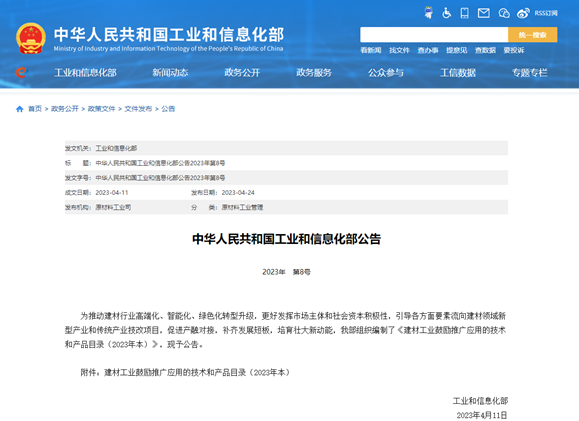Open the 政务公开 menu

[242, 73]
